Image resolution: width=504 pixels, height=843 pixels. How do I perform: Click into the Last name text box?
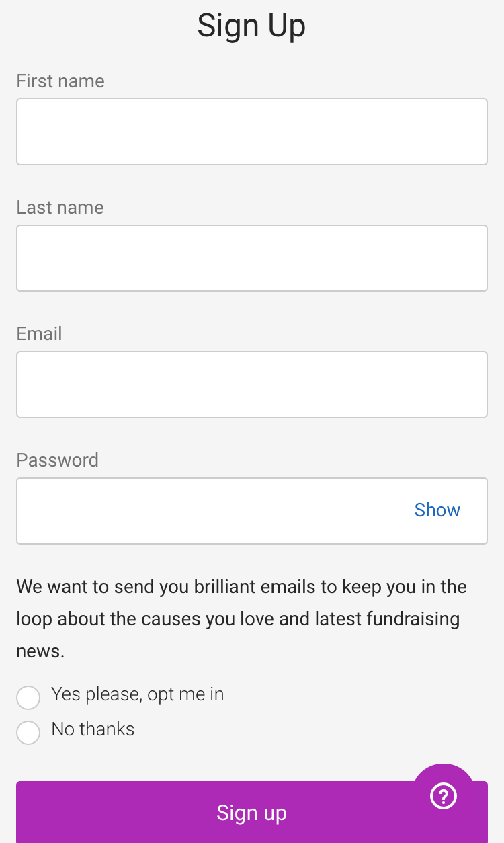tap(251, 258)
